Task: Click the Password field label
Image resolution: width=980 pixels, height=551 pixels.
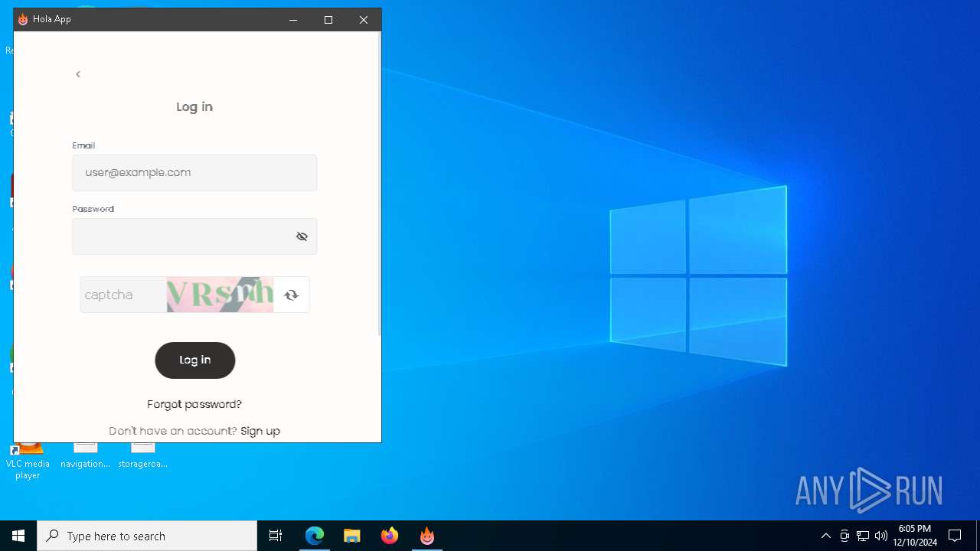Action: point(93,209)
